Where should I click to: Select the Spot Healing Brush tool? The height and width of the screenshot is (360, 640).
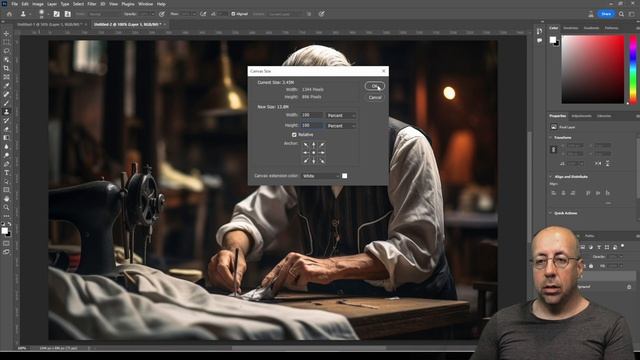(x=6, y=94)
